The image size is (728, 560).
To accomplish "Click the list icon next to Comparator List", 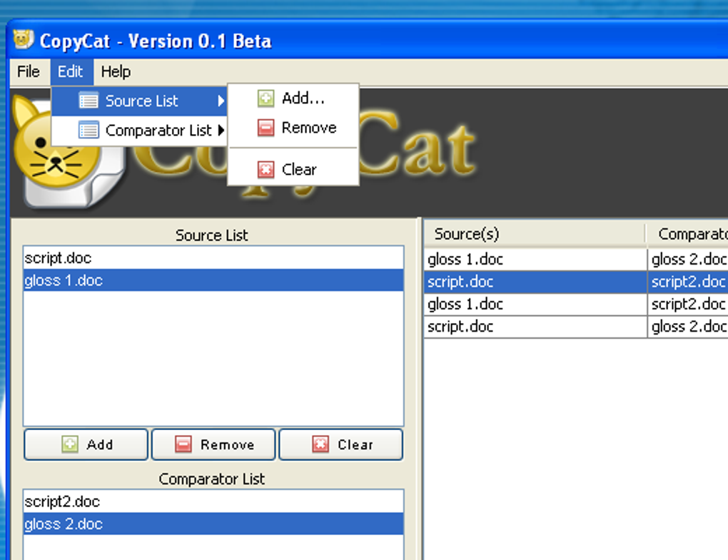I will point(89,130).
